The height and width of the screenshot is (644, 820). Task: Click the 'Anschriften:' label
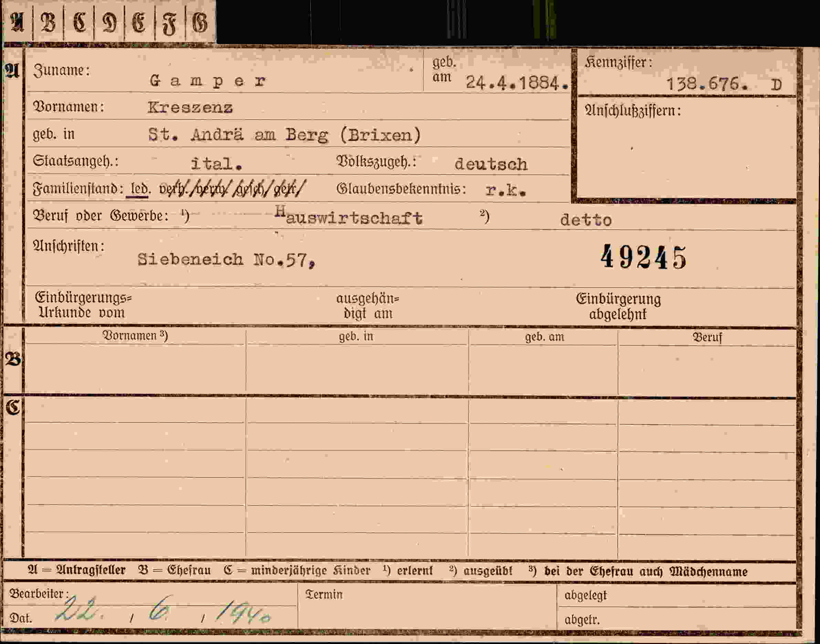(x=69, y=246)
